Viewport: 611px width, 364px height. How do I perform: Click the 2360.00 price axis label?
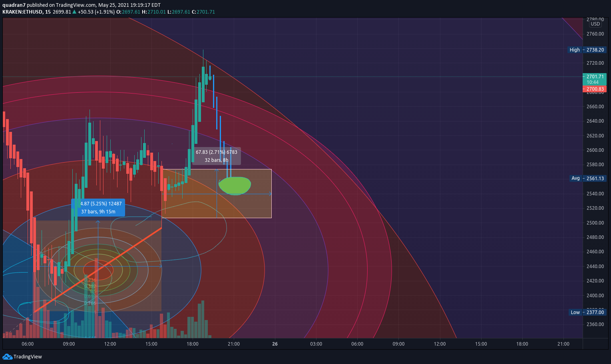(x=595, y=324)
